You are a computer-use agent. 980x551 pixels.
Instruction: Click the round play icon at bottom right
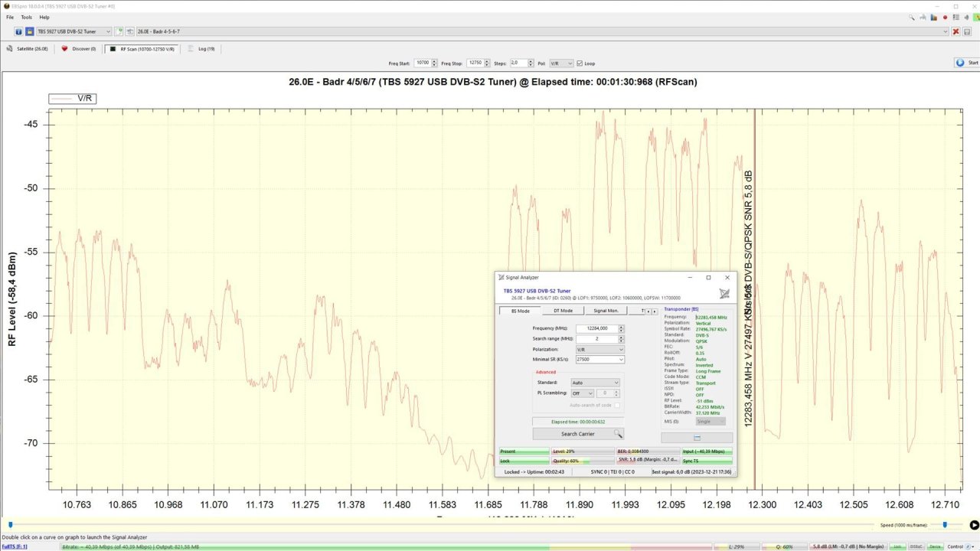tap(974, 525)
